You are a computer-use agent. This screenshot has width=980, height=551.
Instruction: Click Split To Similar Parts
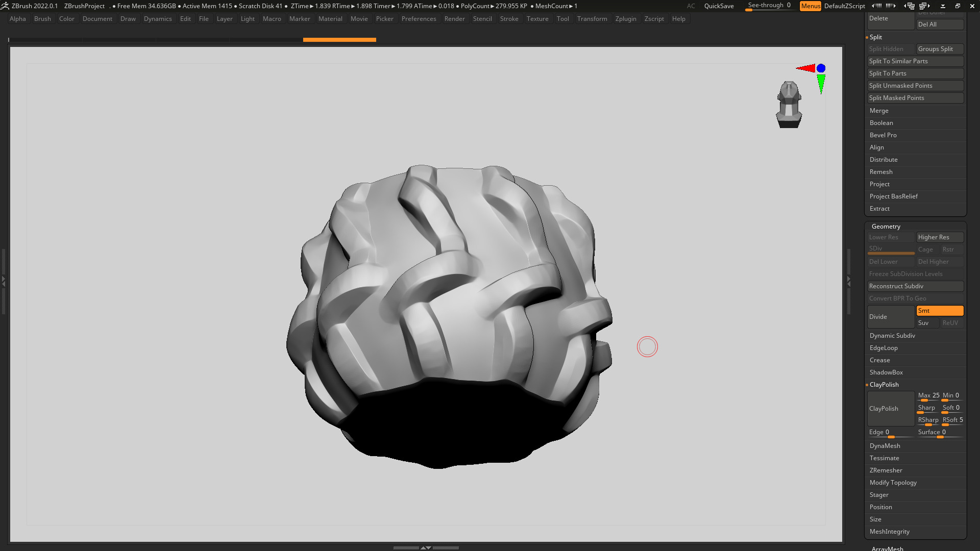[x=915, y=61]
